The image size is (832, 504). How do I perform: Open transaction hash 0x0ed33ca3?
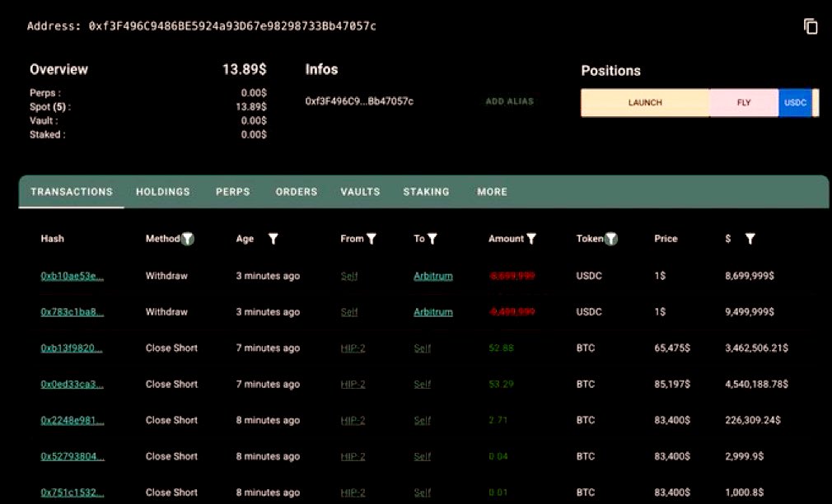72,384
